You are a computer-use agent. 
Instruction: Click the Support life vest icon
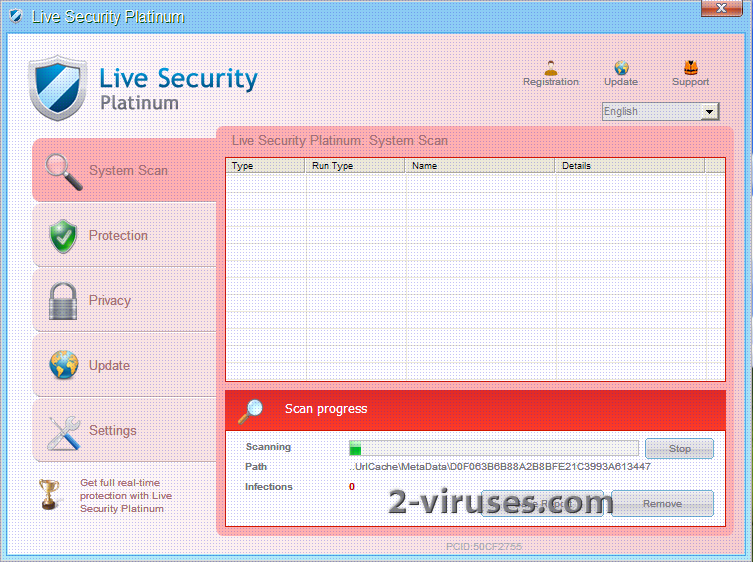tap(691, 68)
